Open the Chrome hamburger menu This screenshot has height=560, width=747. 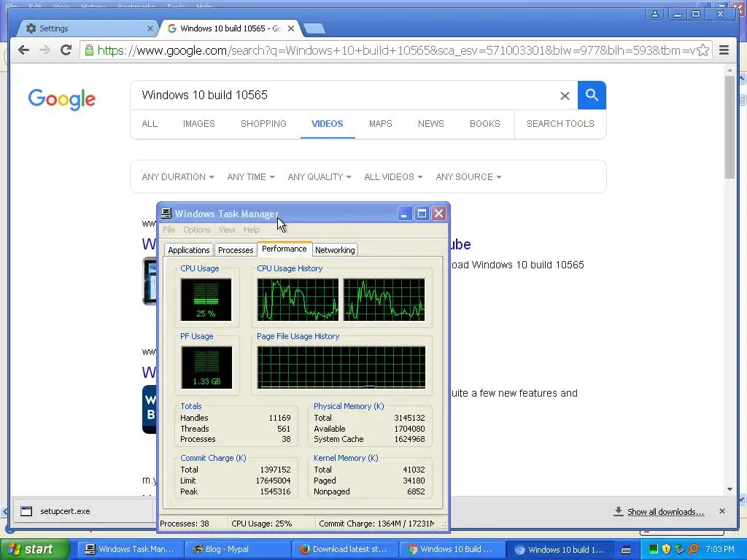click(x=724, y=50)
